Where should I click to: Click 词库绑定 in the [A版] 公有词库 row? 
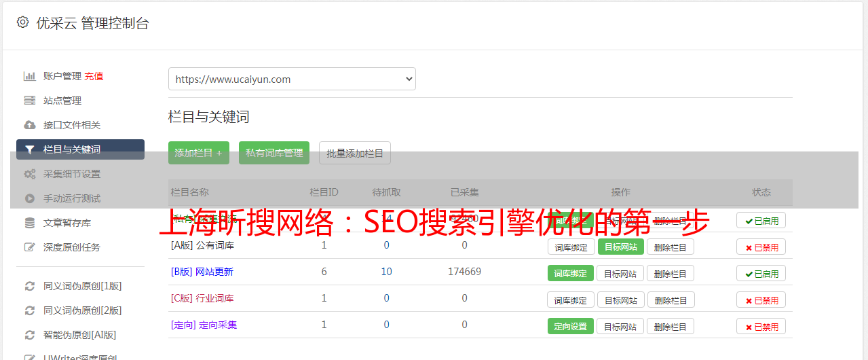pyautogui.click(x=571, y=247)
